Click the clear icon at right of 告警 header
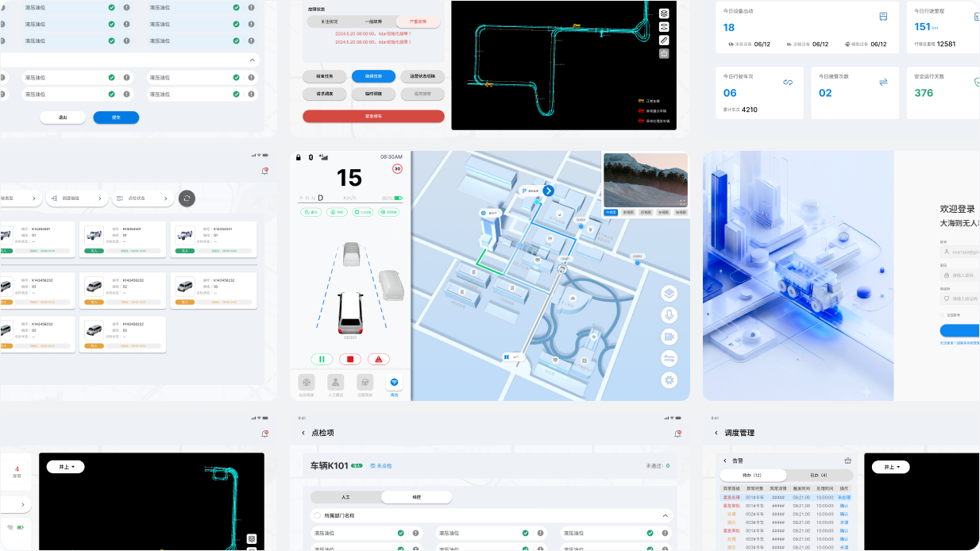The width and height of the screenshot is (980, 551). (847, 460)
